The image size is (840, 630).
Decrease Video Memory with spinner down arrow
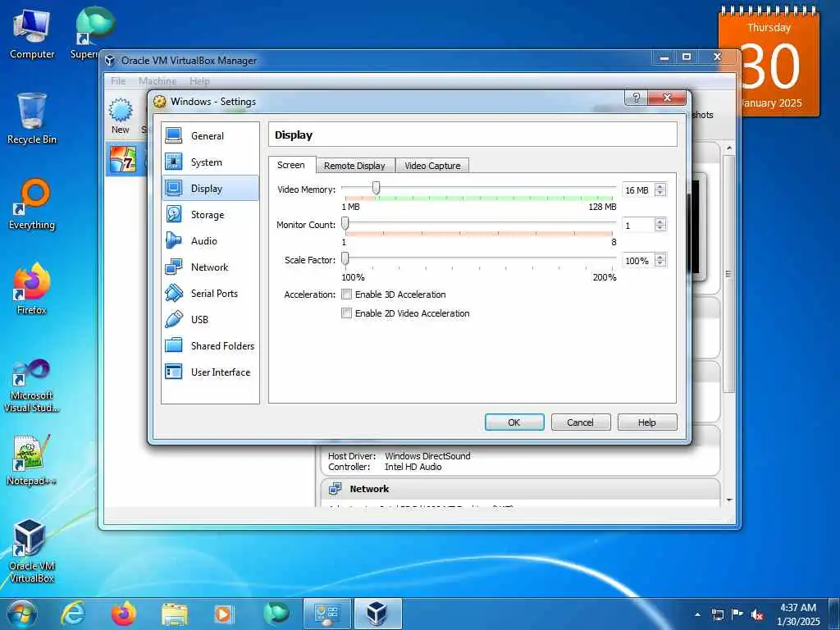pos(660,193)
